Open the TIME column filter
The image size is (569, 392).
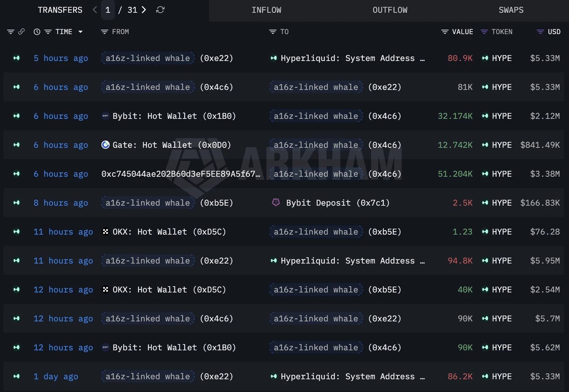pos(48,32)
